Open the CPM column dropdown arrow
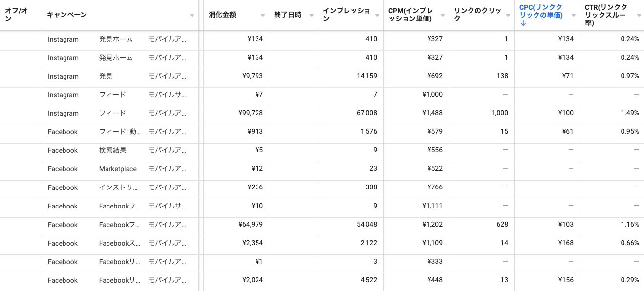 443,16
